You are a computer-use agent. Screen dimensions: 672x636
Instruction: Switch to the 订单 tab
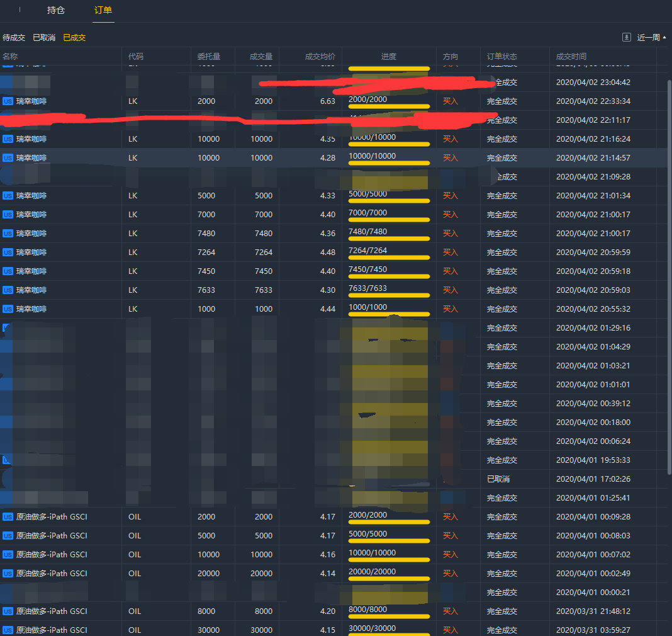[103, 10]
